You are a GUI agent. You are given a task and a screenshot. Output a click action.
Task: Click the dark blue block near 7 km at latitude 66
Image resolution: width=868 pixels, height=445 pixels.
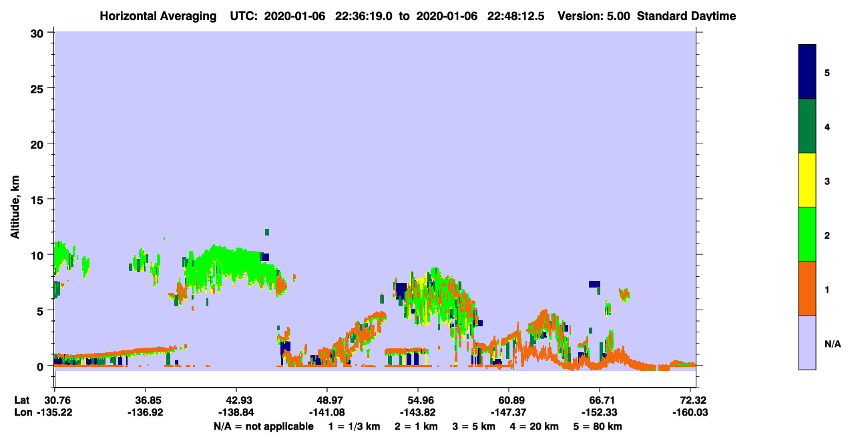point(594,284)
